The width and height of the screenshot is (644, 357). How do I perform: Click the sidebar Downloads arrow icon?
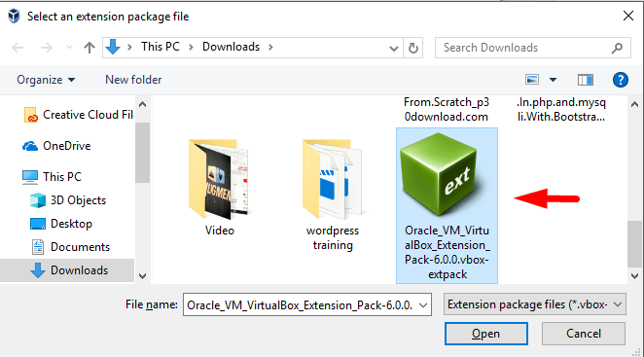[x=38, y=270]
